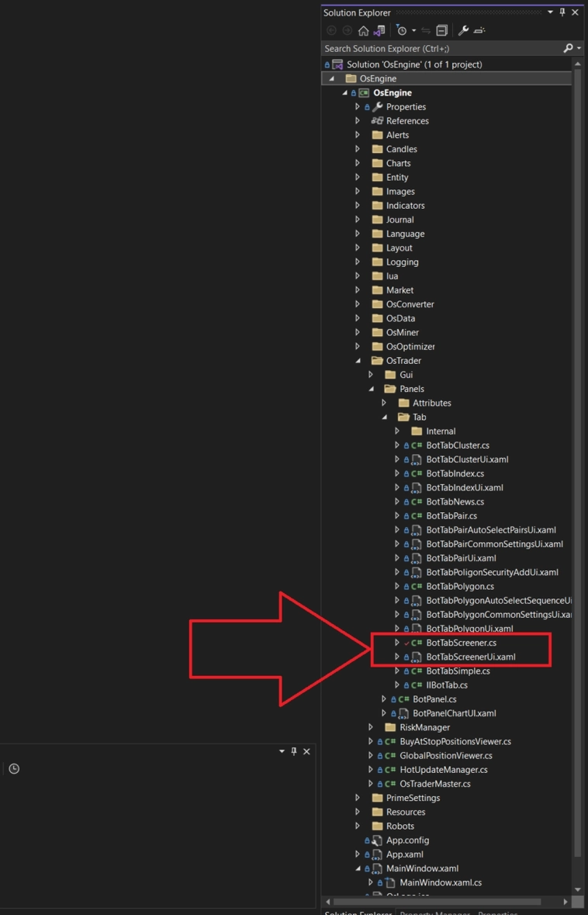
Task: Click the XAML icon of BotTabPairAutoSelectPairsUi.xaml
Action: pyautogui.click(x=417, y=530)
